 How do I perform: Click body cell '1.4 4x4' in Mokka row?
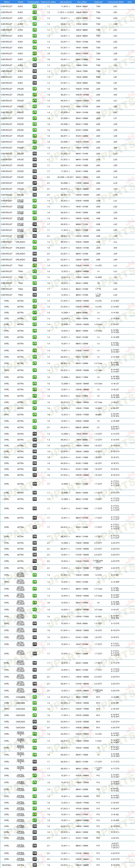[98, 741]
